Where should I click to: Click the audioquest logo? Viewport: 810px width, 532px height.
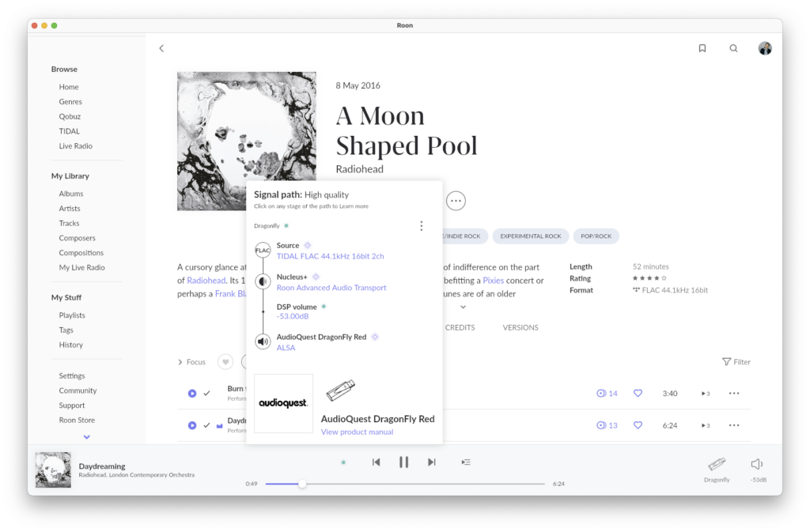(x=284, y=403)
